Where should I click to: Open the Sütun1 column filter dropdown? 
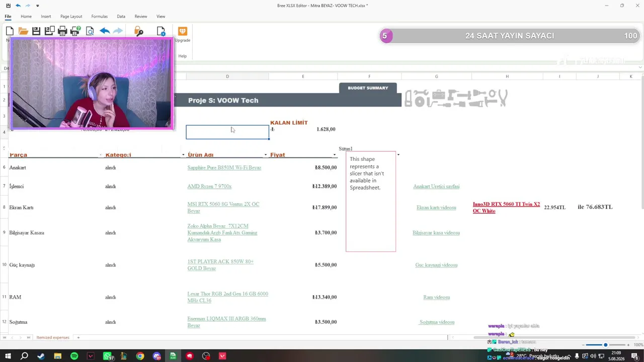click(398, 155)
